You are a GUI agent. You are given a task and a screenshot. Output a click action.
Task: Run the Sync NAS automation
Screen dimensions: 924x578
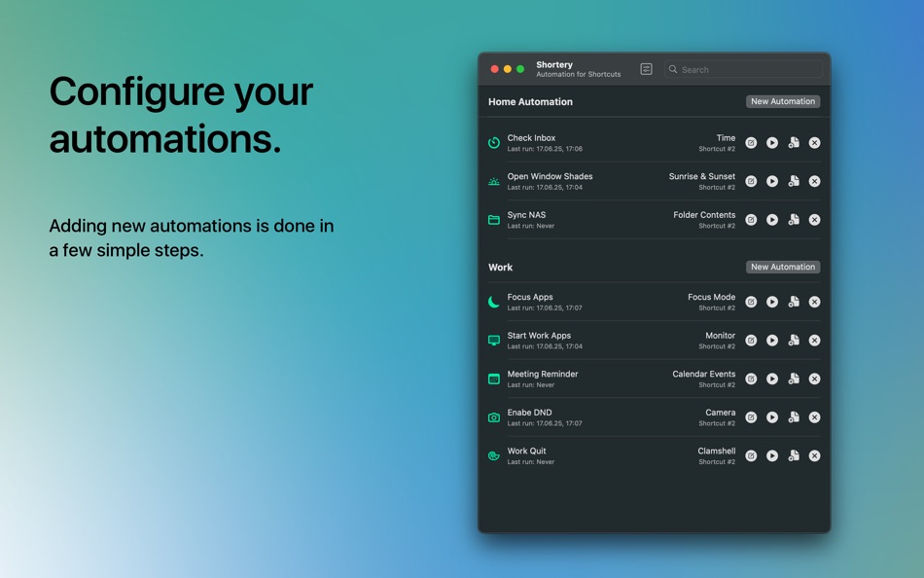pyautogui.click(x=772, y=219)
